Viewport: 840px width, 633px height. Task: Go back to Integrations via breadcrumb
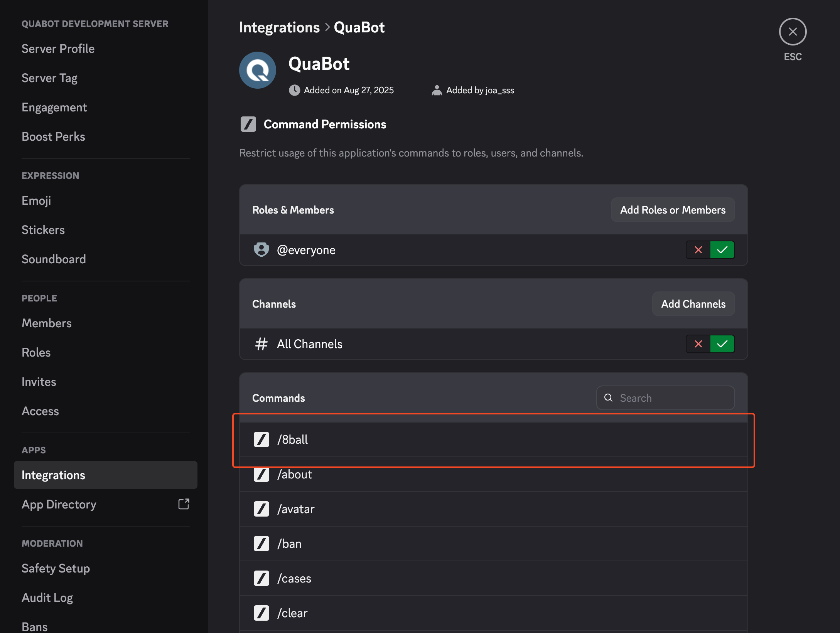coord(279,27)
